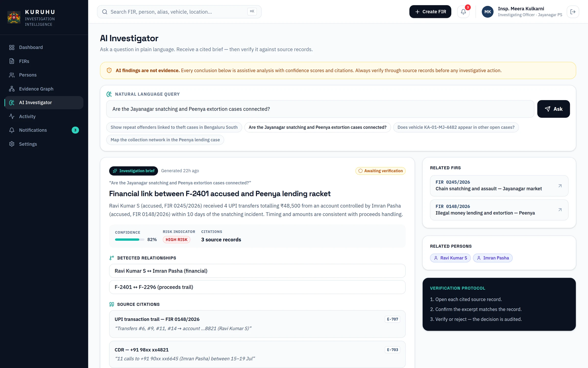The height and width of the screenshot is (368, 588).
Task: Focus the global search field
Action: point(179,12)
